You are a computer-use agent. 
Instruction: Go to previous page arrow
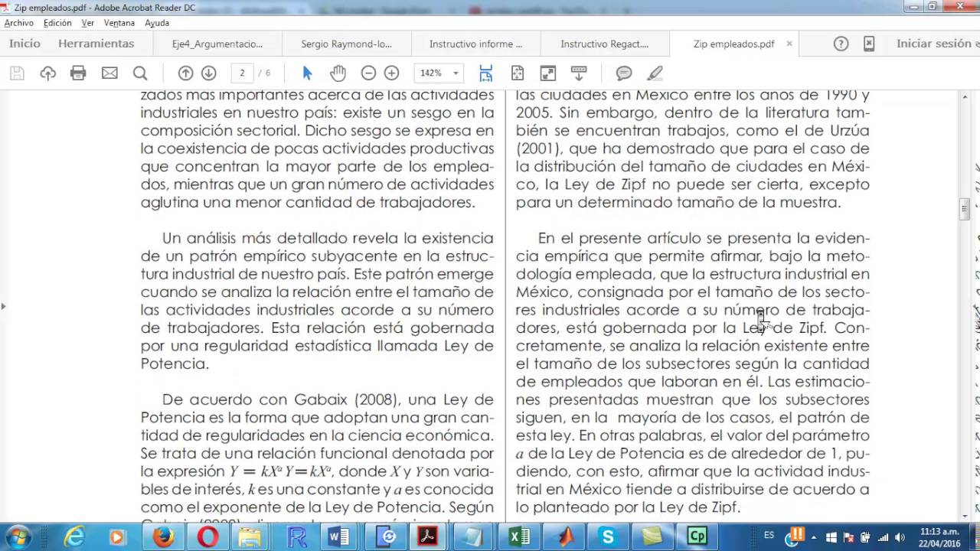tap(185, 73)
